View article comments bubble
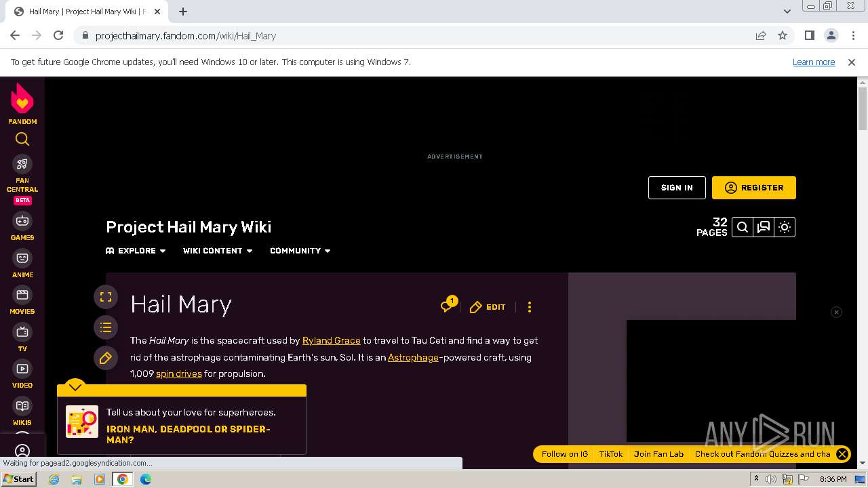Viewport: 868px width, 488px height. (x=448, y=306)
